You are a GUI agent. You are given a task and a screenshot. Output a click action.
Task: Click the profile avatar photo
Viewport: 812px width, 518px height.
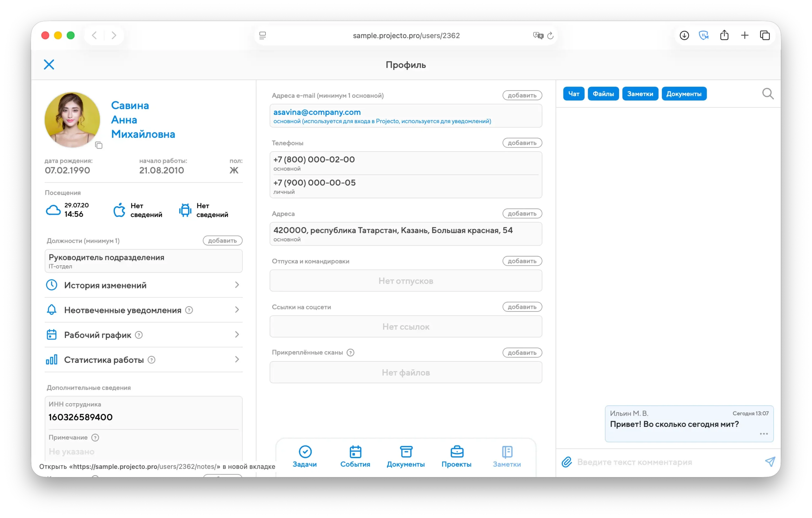pyautogui.click(x=72, y=120)
